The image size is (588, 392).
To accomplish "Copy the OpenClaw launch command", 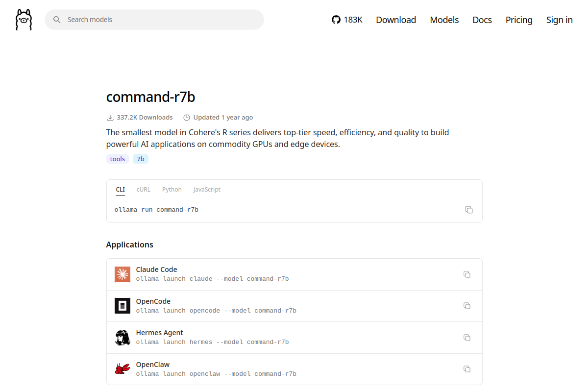I will tap(467, 369).
